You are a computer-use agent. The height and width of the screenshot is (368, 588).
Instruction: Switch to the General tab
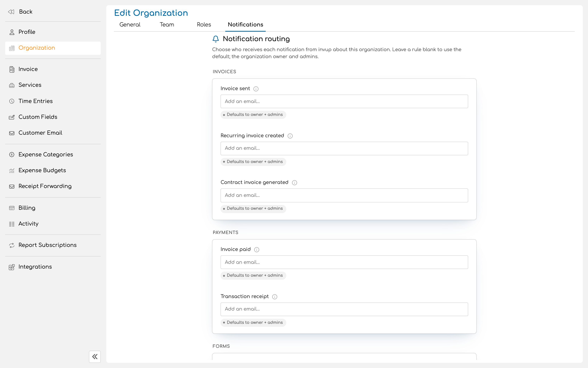point(130,25)
